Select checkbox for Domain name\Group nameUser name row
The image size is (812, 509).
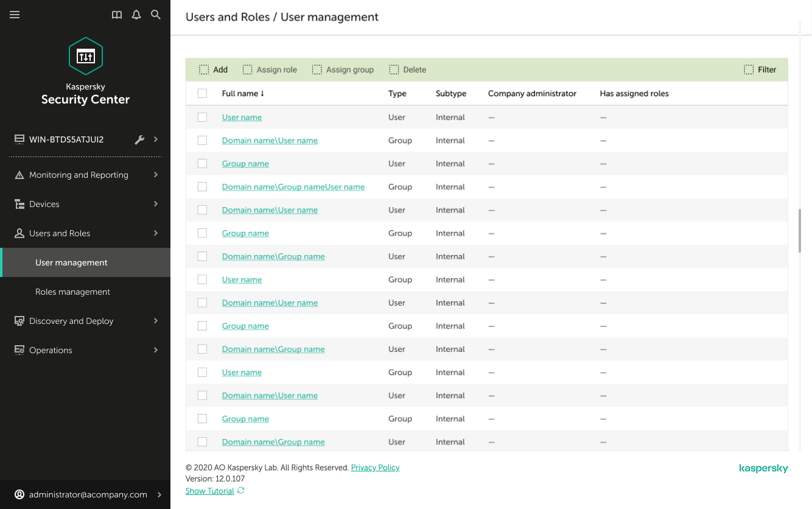[x=203, y=187]
